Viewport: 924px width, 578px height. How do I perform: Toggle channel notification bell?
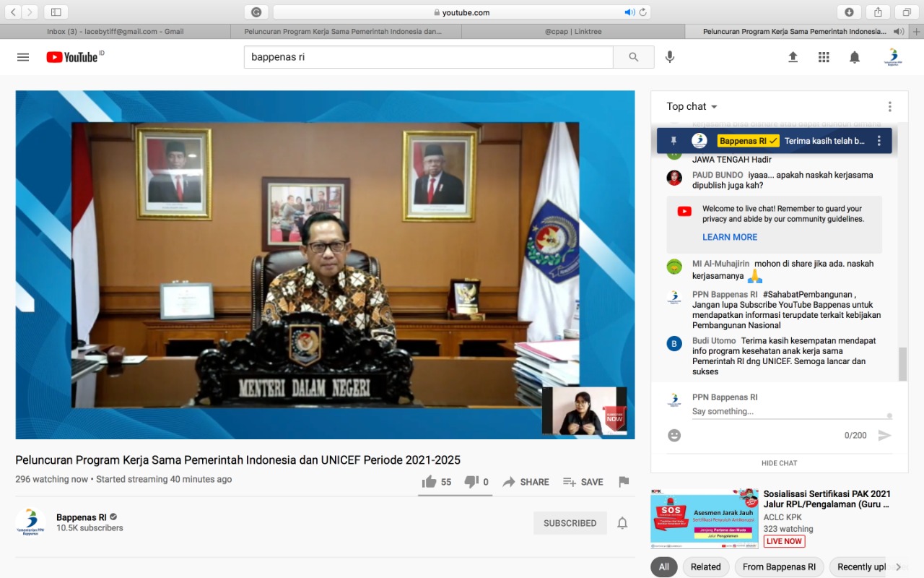pos(622,523)
